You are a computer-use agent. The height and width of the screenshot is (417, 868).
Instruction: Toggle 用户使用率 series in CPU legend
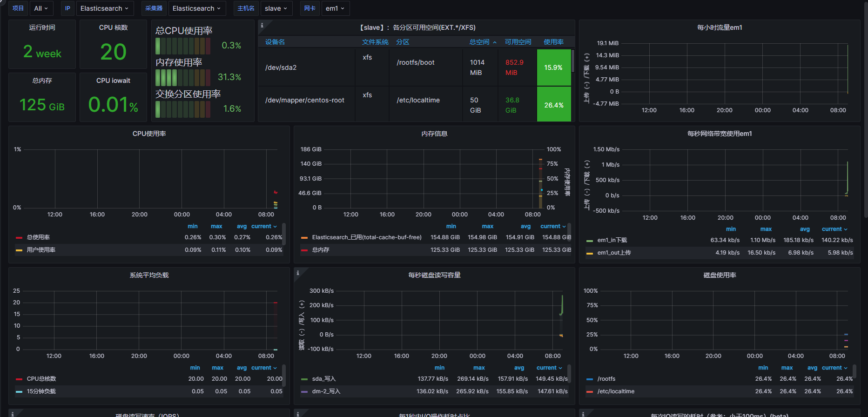(41, 250)
